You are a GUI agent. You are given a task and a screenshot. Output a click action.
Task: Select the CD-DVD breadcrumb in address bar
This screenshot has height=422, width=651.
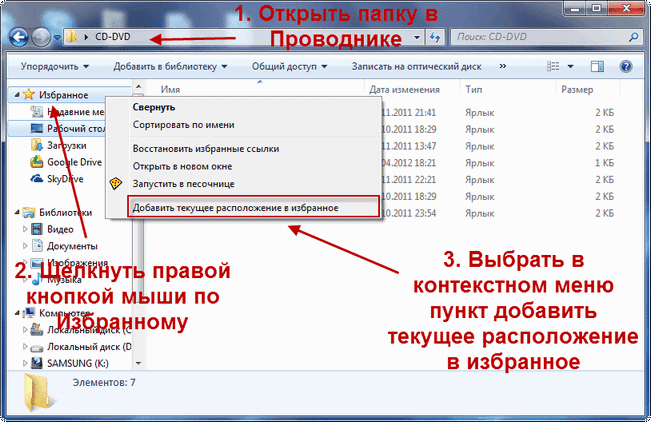point(113,37)
